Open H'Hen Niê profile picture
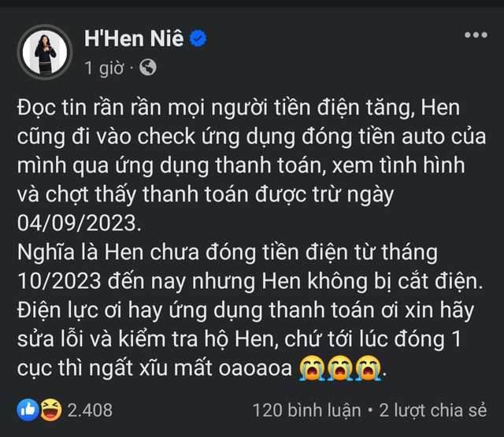504x437 pixels. click(45, 52)
